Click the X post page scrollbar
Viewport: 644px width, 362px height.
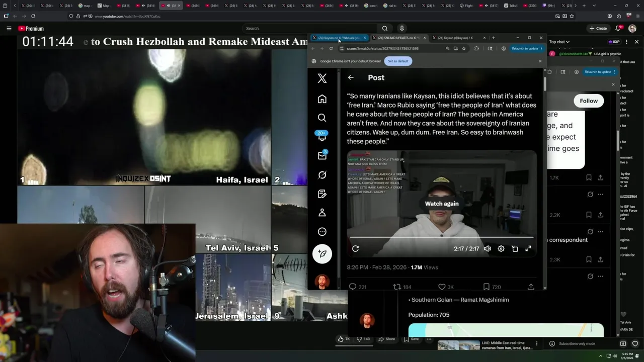544,83
